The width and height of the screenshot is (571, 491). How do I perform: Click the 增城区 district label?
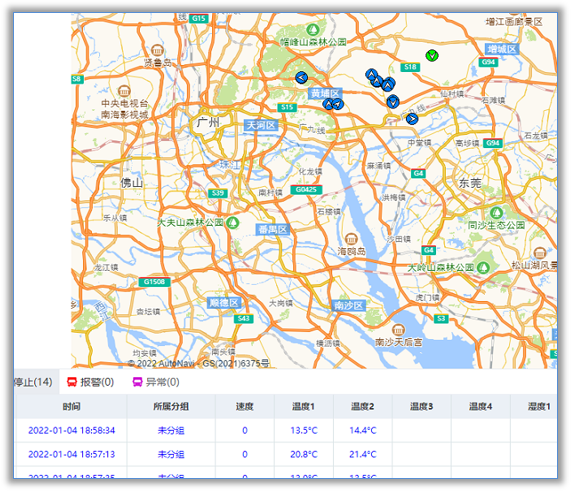(502, 49)
